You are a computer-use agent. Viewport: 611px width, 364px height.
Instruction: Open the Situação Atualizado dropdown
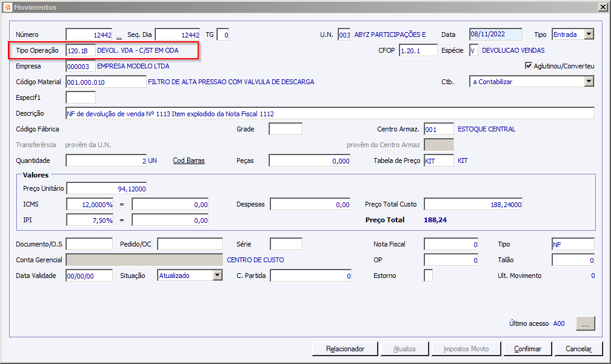point(218,275)
